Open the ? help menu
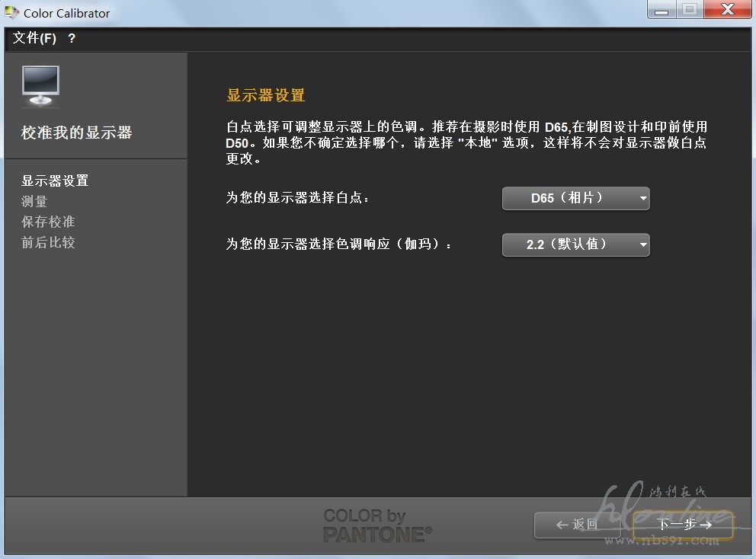 (72, 38)
